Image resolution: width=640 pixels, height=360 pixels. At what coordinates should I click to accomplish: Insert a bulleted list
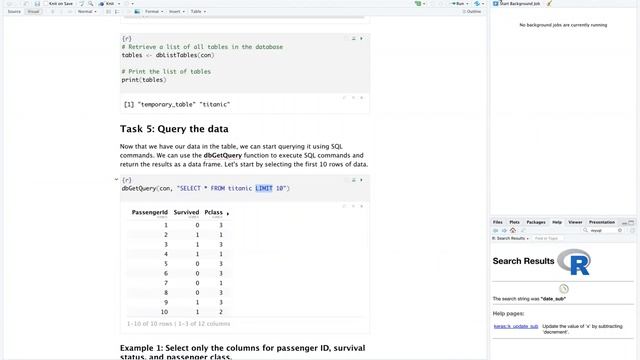[x=108, y=11]
